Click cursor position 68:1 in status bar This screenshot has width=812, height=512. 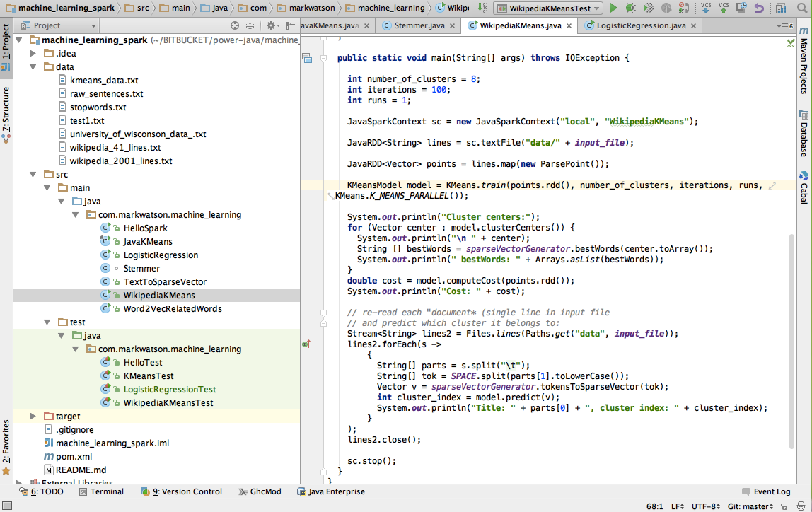(654, 506)
